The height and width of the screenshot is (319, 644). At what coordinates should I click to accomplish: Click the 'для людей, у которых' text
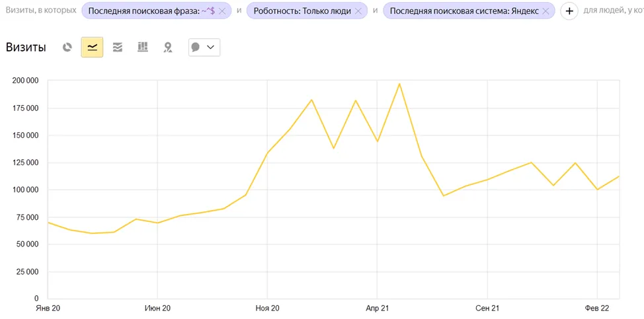tap(614, 11)
